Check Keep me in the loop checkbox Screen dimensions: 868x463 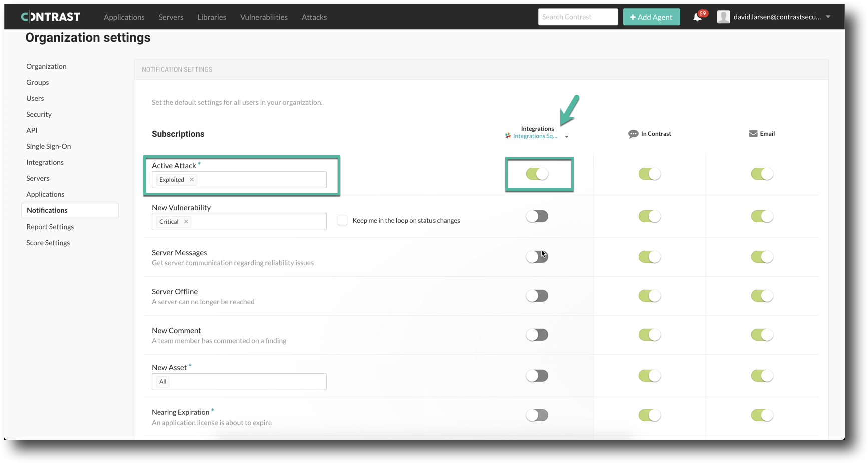pyautogui.click(x=343, y=221)
